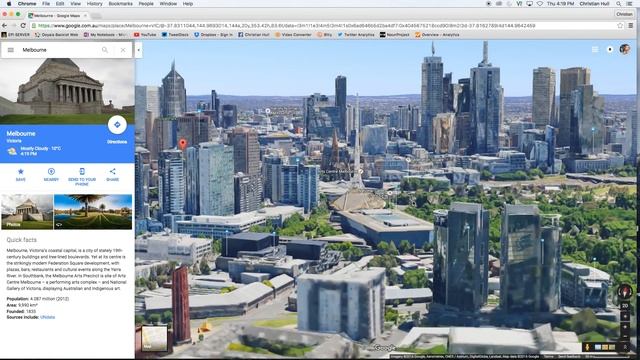This screenshot has height=360, width=640.
Task: Close the Melbourne Google Maps tab
Action: (x=85, y=16)
